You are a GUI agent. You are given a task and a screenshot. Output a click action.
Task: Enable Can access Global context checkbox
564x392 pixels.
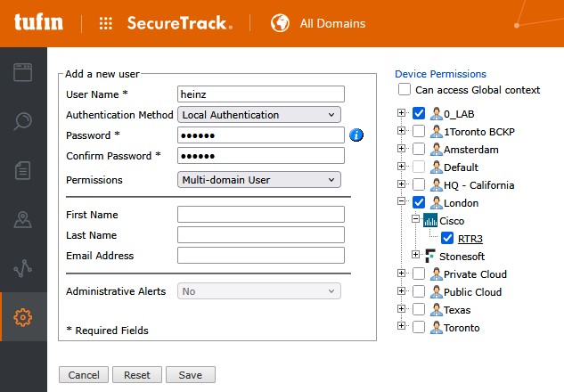(x=405, y=89)
